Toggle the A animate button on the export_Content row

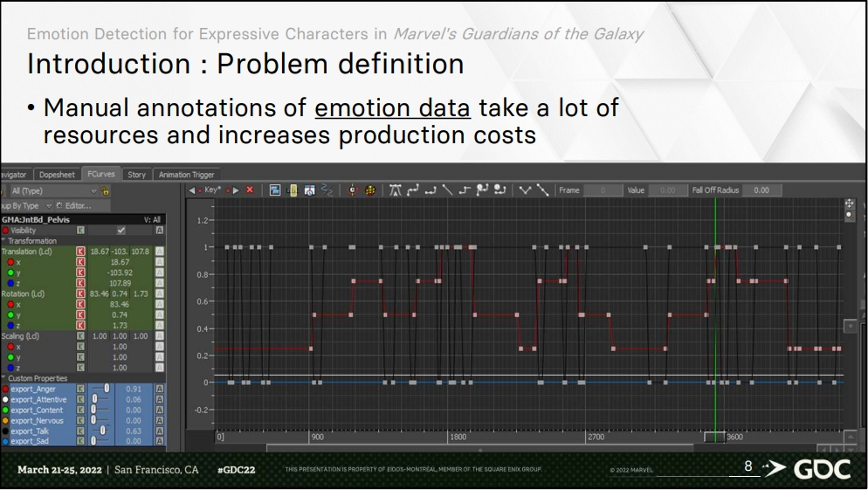[160, 410]
